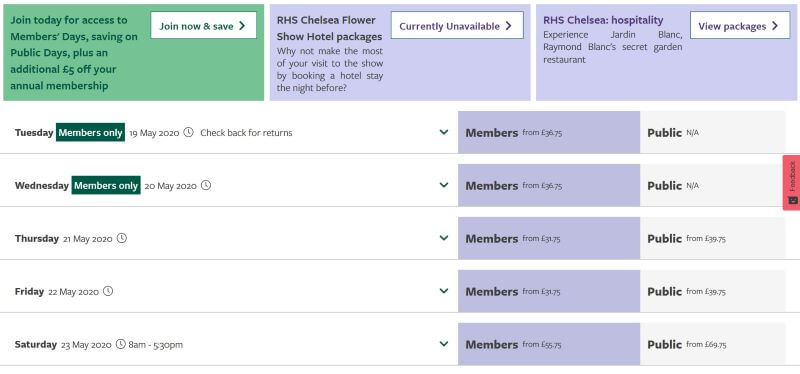Select Friday Members from £31.75 price
This screenshot has height=374, width=800.
(549, 291)
